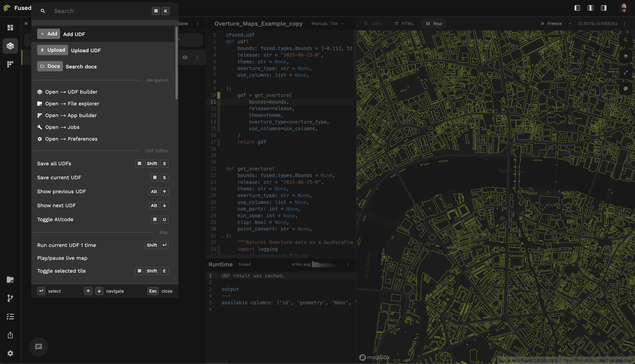Open the chat bubble button
The height and width of the screenshot is (364, 635).
click(x=38, y=347)
